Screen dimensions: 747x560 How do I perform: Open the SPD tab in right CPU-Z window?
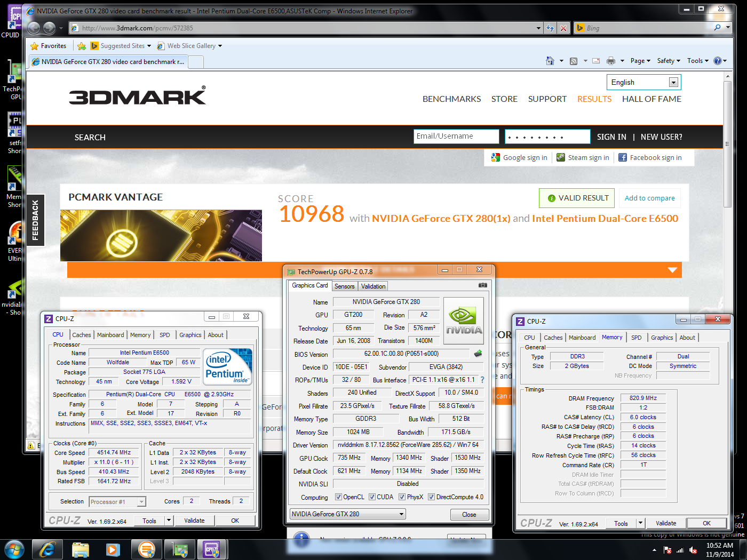coord(637,338)
